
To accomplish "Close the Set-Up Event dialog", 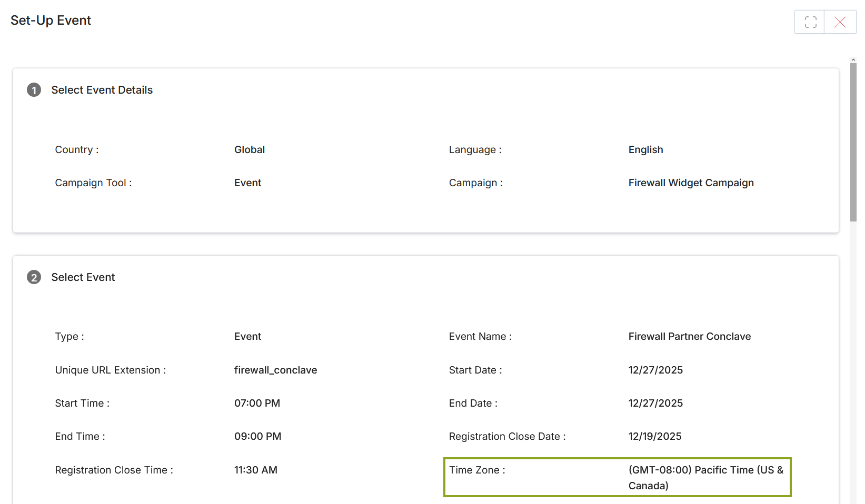I will click(x=840, y=22).
